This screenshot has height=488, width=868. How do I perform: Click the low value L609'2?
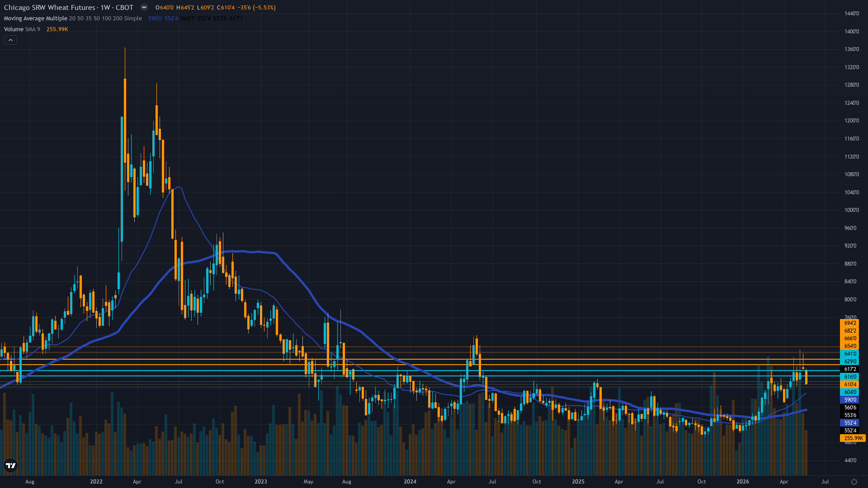(x=206, y=8)
